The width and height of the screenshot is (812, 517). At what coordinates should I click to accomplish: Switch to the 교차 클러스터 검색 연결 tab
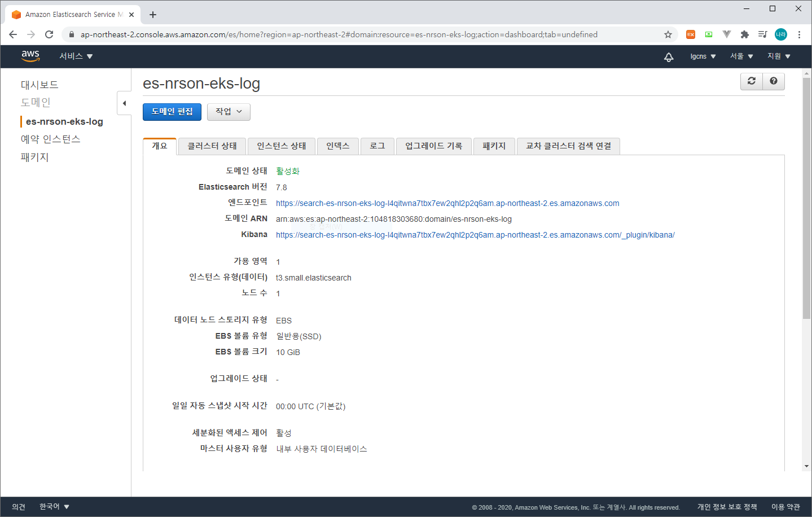coord(569,146)
